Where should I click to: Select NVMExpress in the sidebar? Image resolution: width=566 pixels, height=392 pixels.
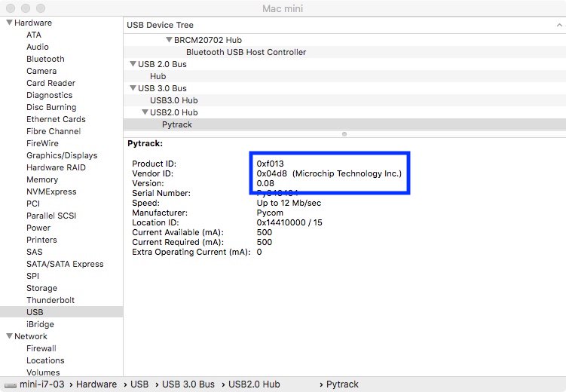[51, 191]
